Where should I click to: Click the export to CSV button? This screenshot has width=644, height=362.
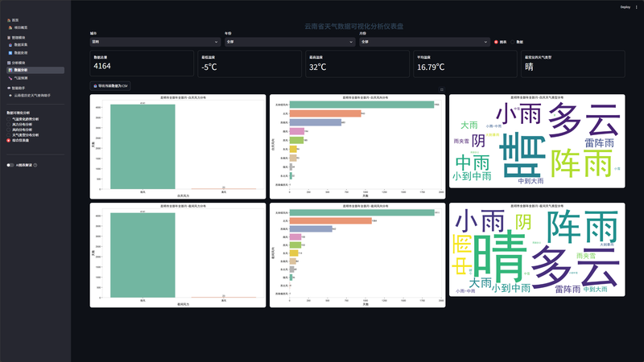coord(110,86)
